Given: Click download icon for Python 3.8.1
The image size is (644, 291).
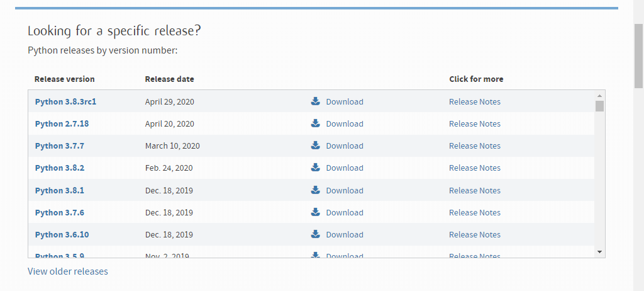Looking at the screenshot, I should pyautogui.click(x=316, y=190).
